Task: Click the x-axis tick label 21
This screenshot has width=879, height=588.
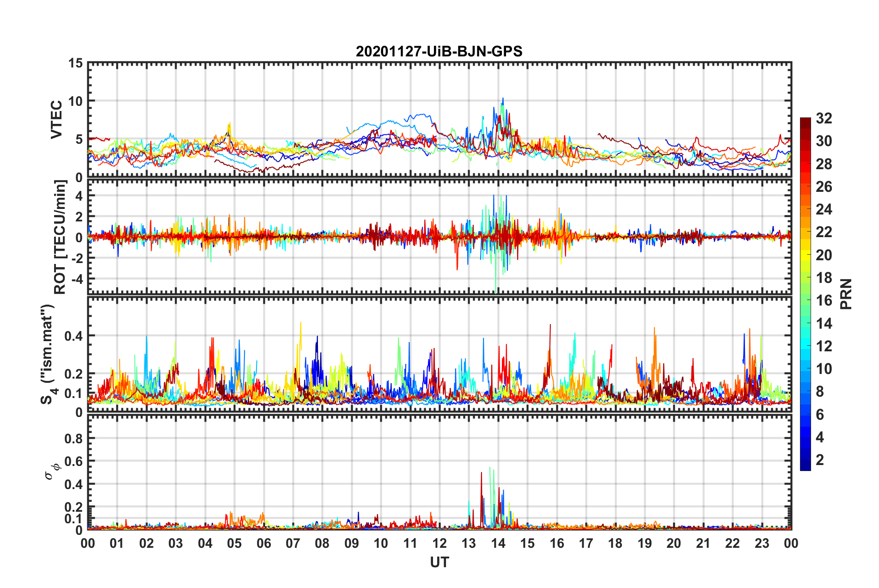Action: coord(703,543)
